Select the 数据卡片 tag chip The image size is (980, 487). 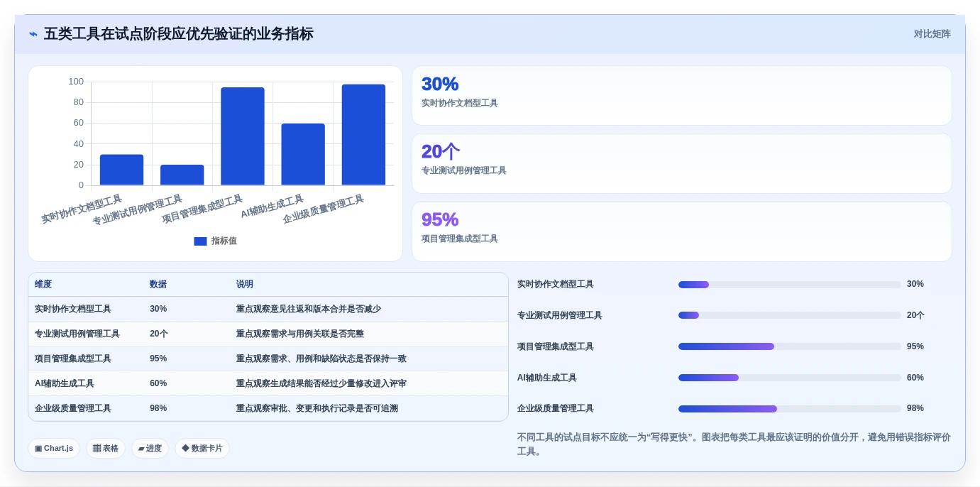[x=202, y=449]
